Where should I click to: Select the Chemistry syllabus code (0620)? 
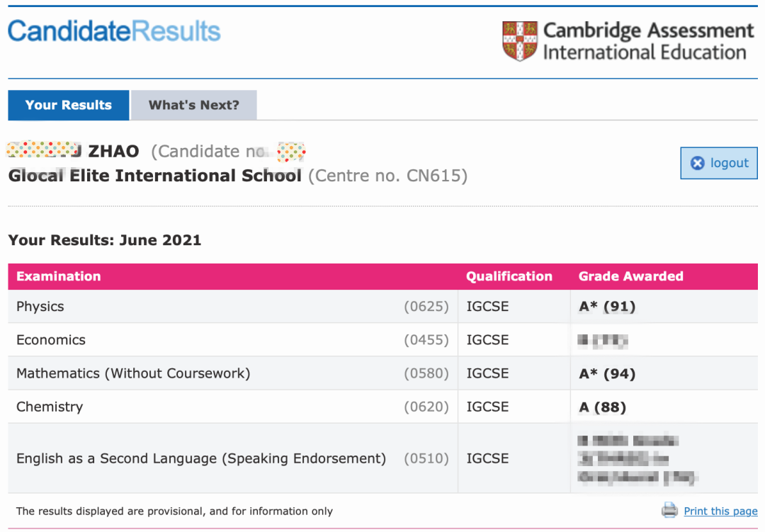point(426,407)
